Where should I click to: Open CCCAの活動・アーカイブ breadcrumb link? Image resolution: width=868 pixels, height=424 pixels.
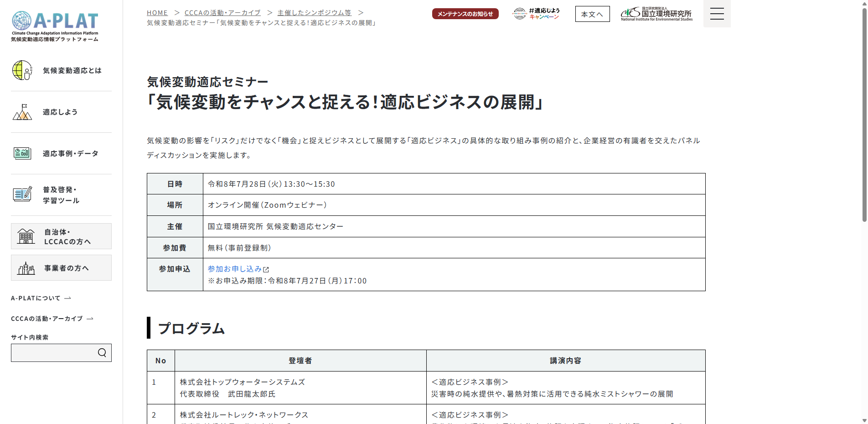click(x=222, y=13)
